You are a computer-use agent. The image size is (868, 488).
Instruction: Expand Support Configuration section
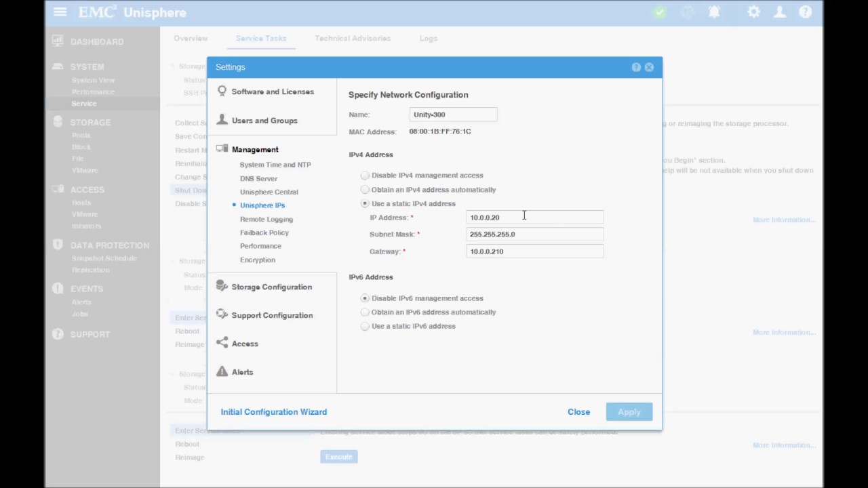272,315
